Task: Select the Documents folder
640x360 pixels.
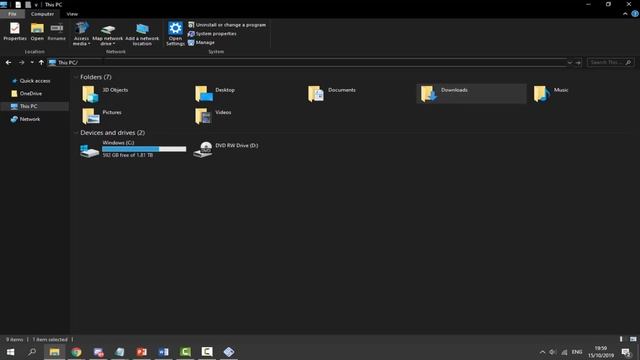Action: 332,94
